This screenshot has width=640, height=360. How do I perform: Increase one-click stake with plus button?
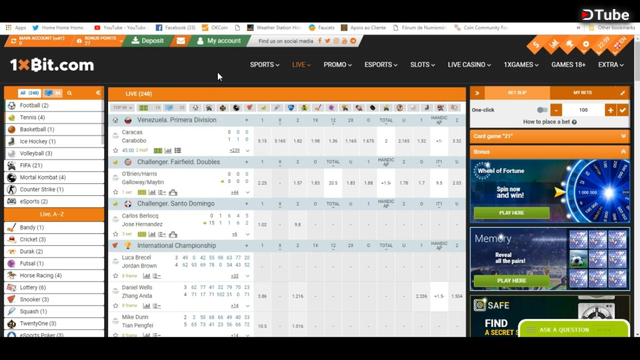pos(610,110)
